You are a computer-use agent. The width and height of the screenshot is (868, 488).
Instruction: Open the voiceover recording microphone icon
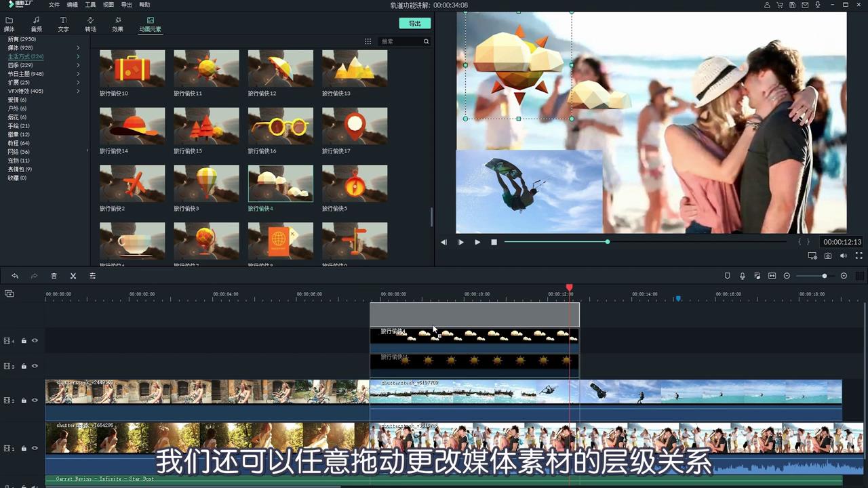pos(742,276)
